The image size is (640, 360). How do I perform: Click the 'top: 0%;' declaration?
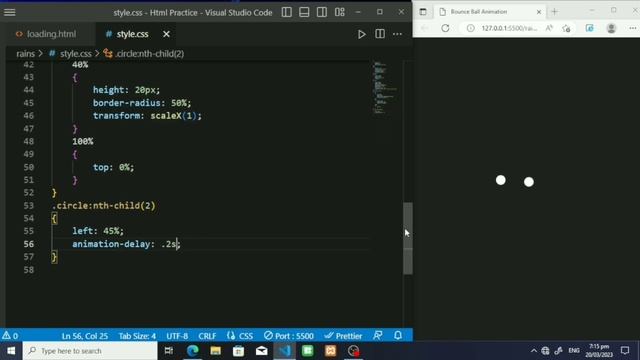(x=113, y=167)
